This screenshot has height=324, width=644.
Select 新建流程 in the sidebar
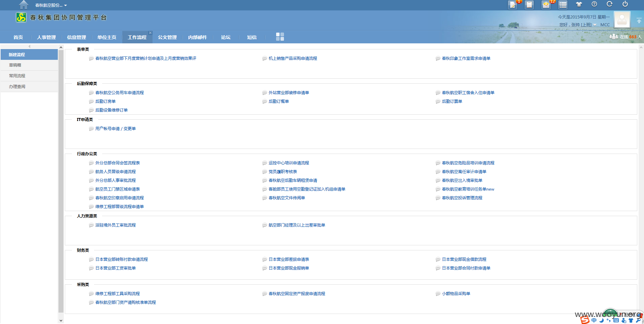(x=29, y=54)
